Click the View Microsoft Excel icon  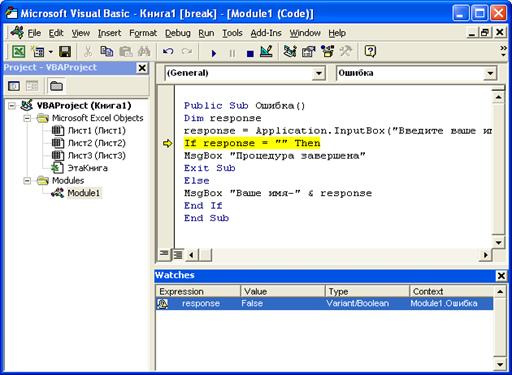18,51
